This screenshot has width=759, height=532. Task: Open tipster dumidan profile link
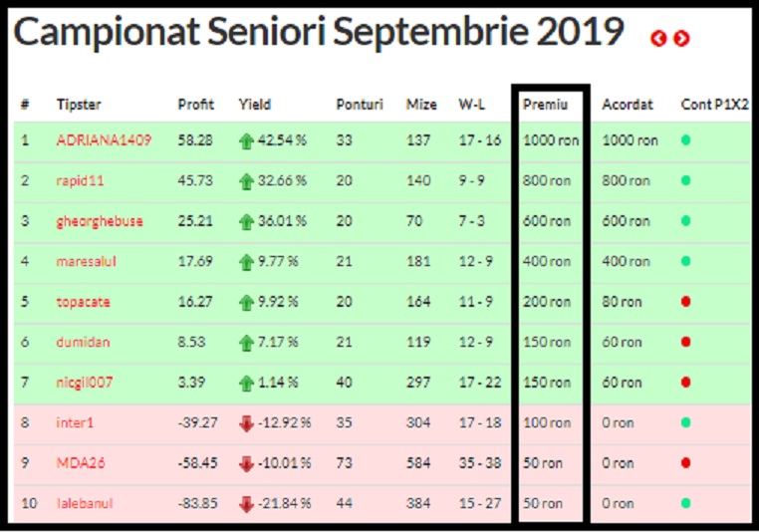pos(83,343)
